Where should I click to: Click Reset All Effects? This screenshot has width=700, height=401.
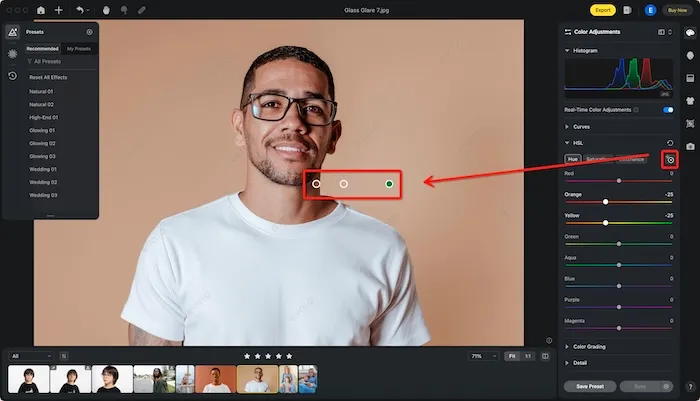(48, 77)
